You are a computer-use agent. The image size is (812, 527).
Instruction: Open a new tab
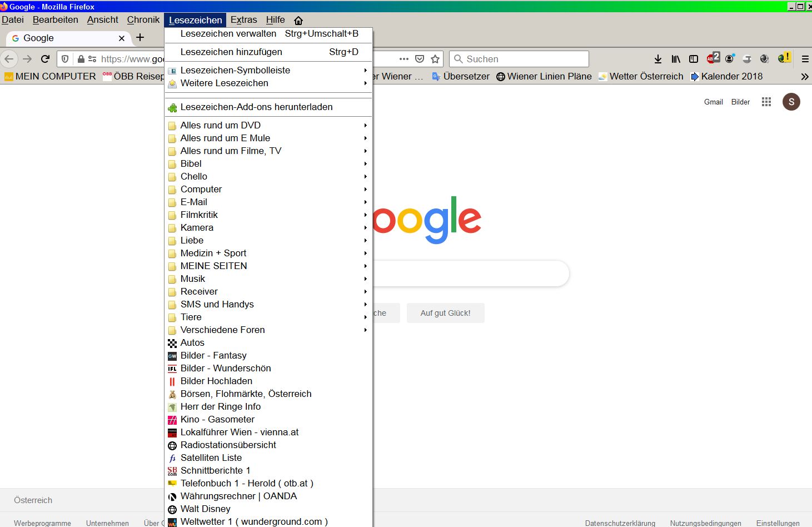pos(140,37)
